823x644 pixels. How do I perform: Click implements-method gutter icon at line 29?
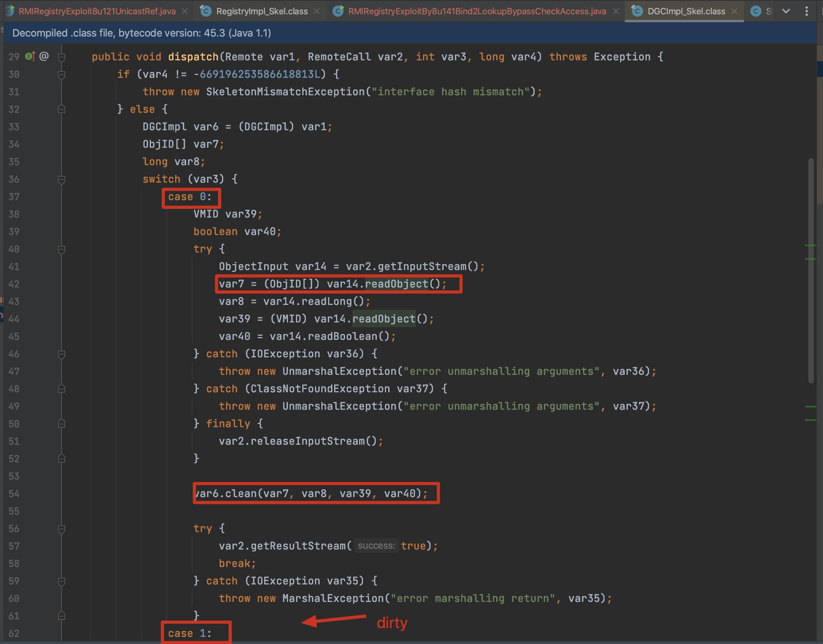[31, 56]
